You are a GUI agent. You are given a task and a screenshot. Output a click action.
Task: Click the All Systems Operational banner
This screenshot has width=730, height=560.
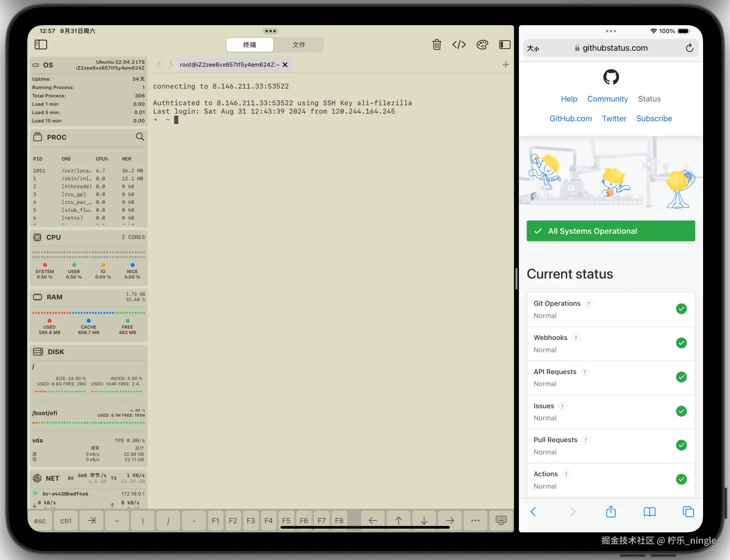click(x=611, y=231)
